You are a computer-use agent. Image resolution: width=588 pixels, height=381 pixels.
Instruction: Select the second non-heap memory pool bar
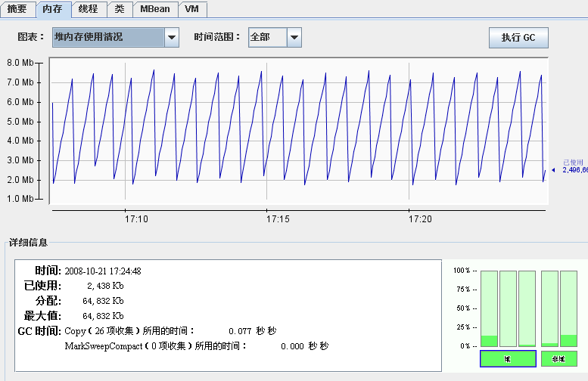tap(568, 308)
